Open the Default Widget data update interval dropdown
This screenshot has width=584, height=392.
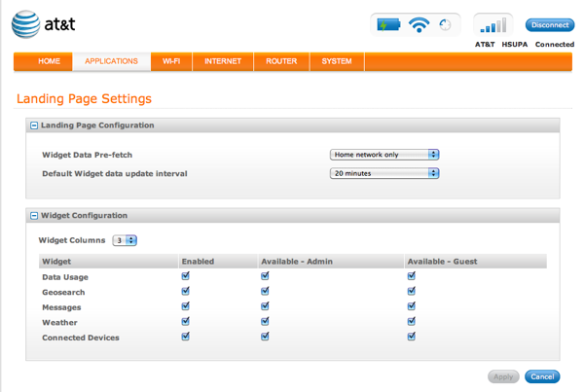[x=384, y=173]
